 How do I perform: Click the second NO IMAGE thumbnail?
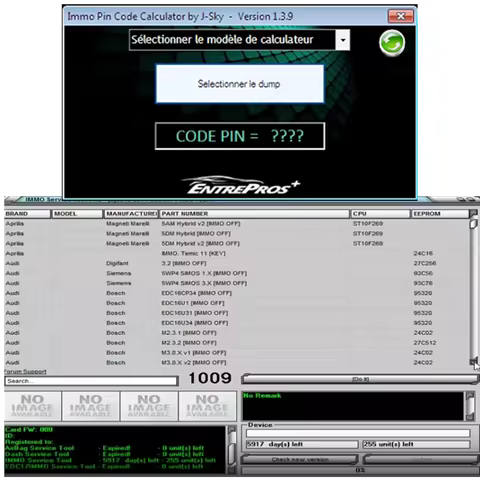tap(91, 406)
